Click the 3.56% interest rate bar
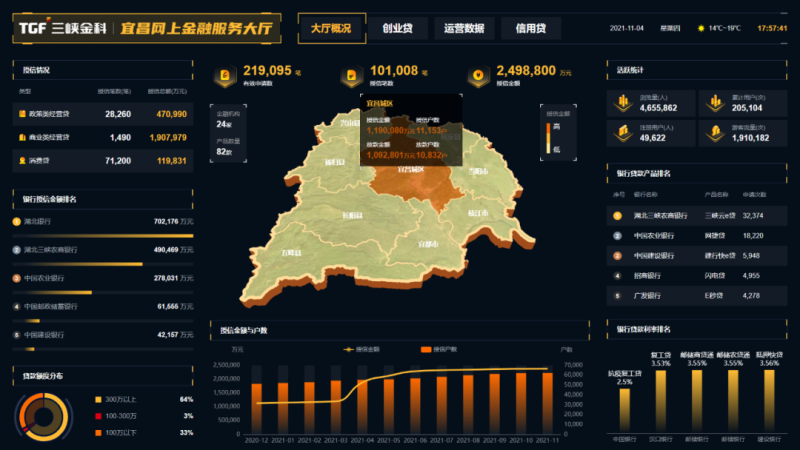 (x=769, y=401)
